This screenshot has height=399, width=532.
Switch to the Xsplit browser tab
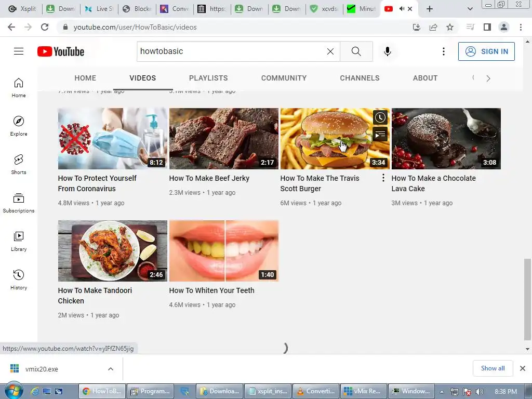coord(22,9)
